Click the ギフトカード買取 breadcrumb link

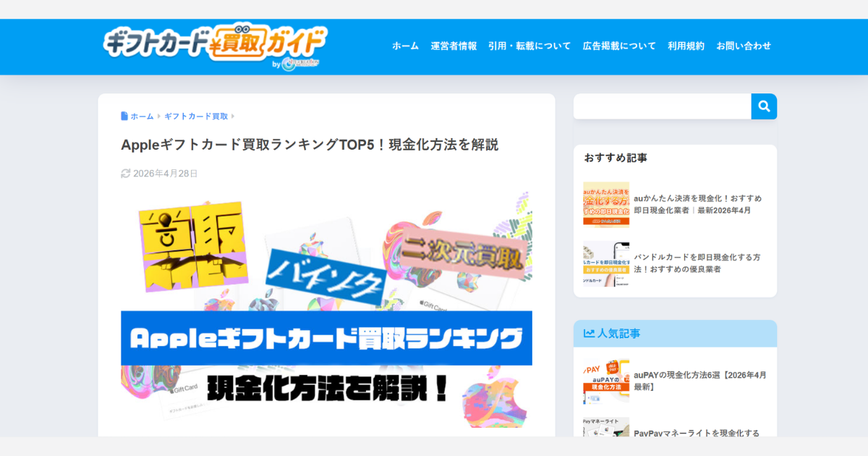tap(196, 117)
